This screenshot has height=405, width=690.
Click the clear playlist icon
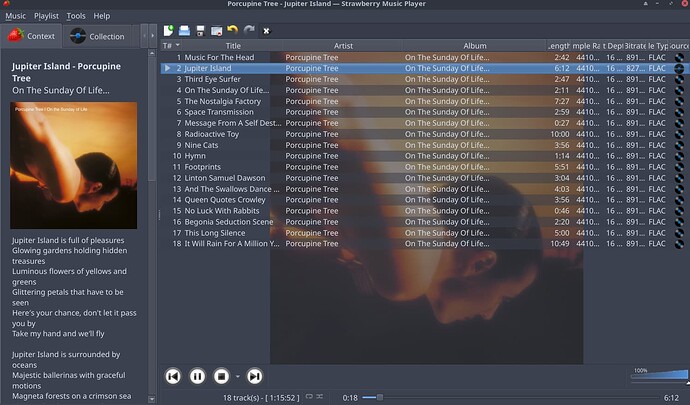pyautogui.click(x=217, y=31)
